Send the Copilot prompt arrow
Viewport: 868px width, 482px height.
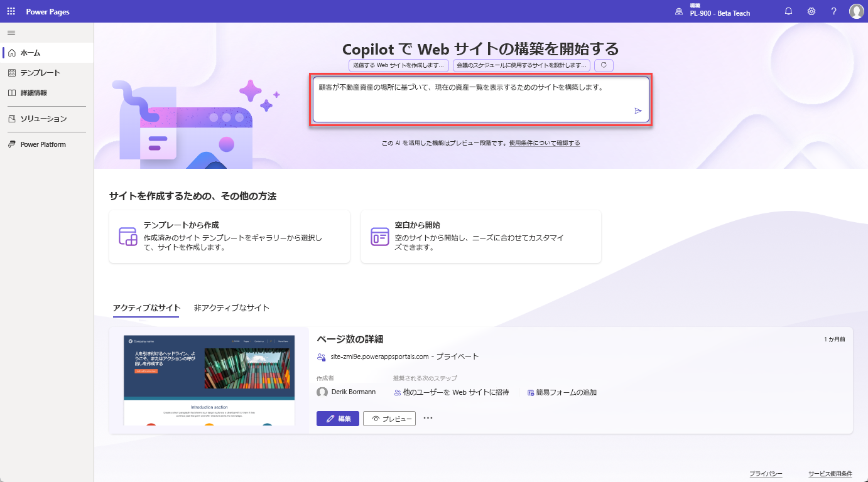tap(638, 110)
